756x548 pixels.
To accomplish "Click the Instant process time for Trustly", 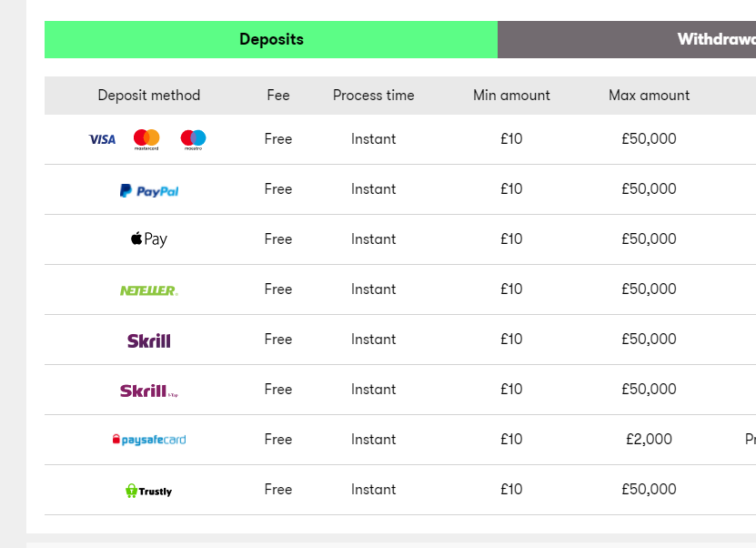I will 373,490.
